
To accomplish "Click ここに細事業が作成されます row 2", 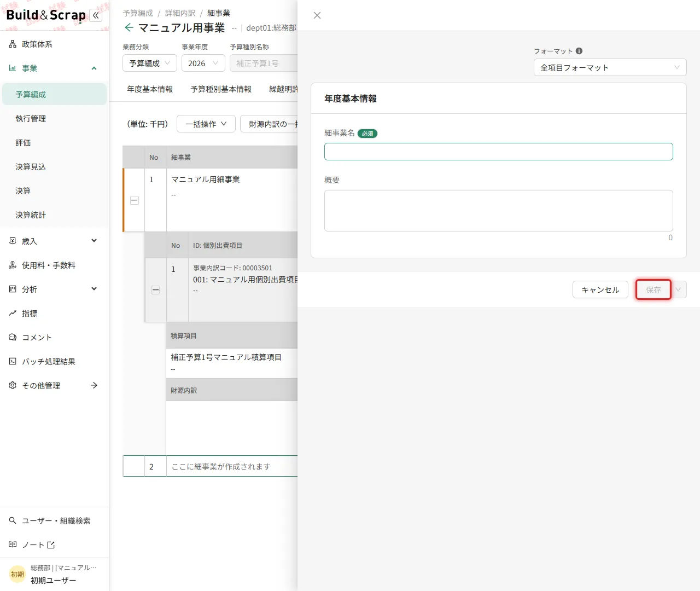I will 221,466.
